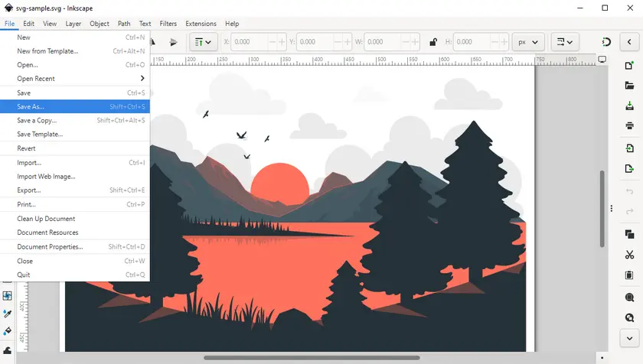
Task: Open the px units dropdown
Action: pos(527,41)
